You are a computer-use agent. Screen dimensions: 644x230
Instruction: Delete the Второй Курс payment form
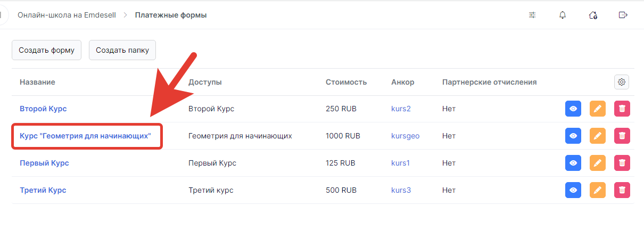[x=622, y=109]
